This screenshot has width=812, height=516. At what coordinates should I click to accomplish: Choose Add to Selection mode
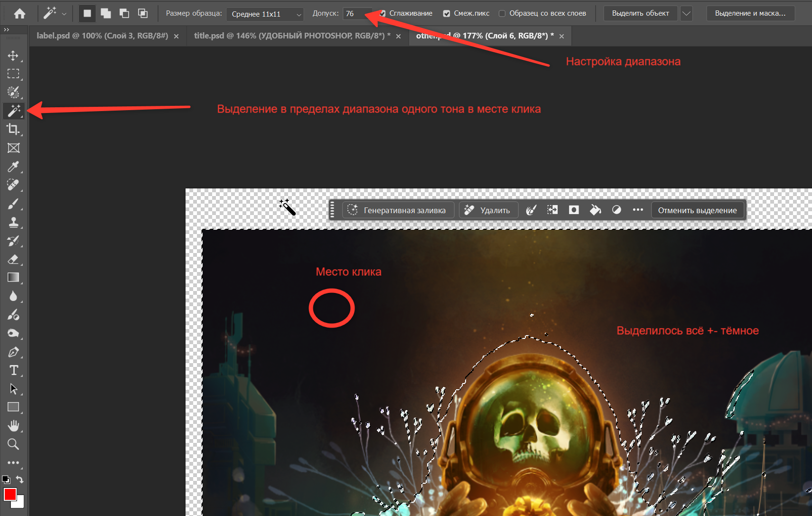click(x=106, y=13)
